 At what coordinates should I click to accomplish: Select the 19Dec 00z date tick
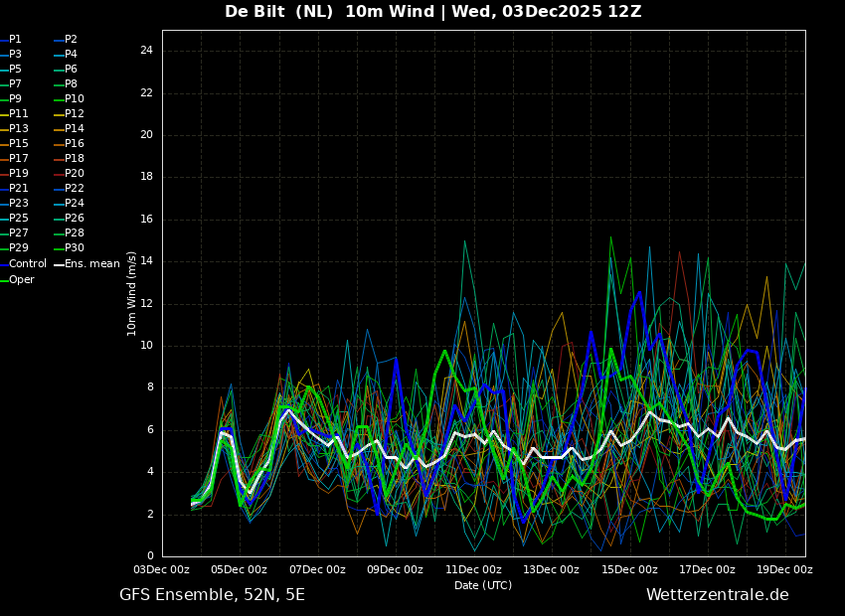tap(784, 569)
